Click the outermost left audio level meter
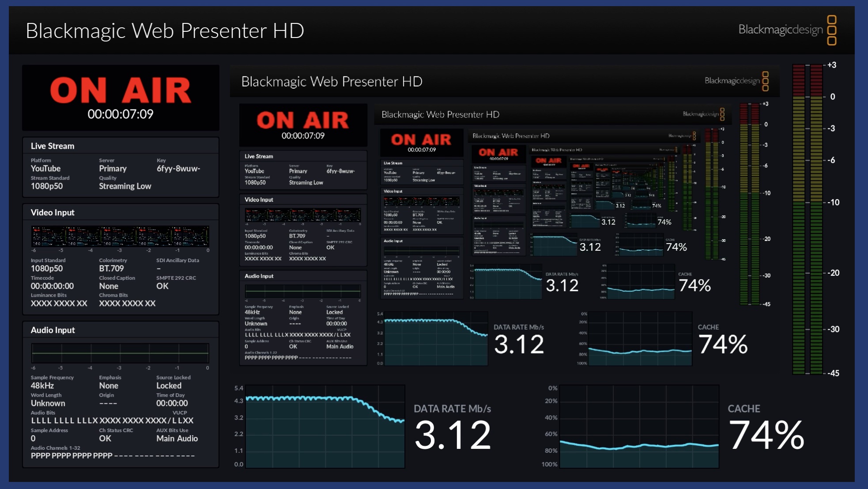 pyautogui.click(x=799, y=219)
